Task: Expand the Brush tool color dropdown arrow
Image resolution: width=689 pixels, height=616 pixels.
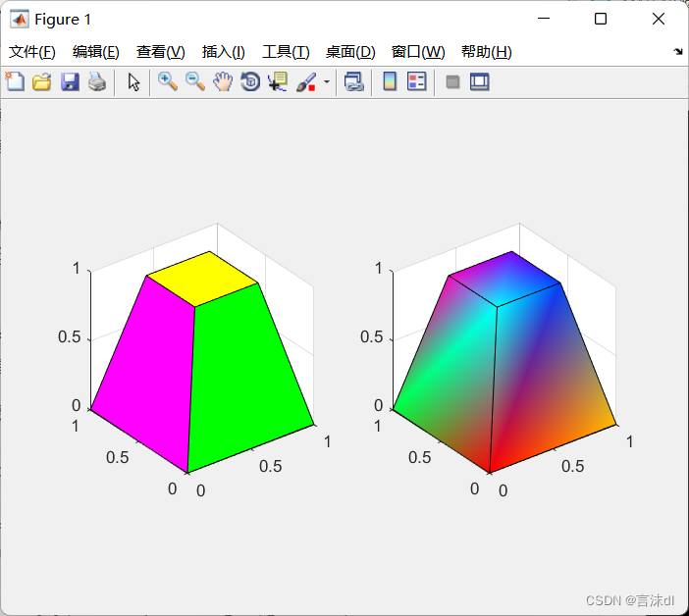Action: tap(326, 82)
